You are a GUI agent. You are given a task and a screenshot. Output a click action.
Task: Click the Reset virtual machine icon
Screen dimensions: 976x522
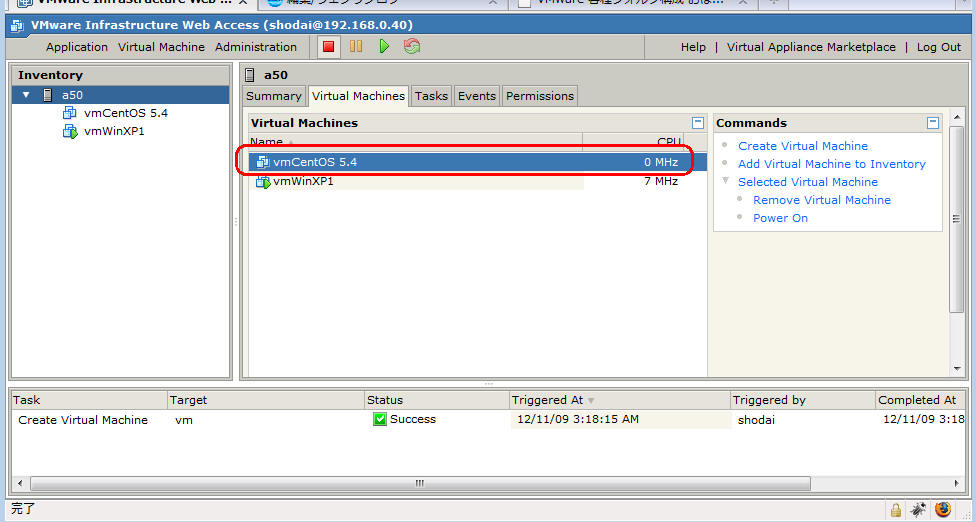(412, 47)
